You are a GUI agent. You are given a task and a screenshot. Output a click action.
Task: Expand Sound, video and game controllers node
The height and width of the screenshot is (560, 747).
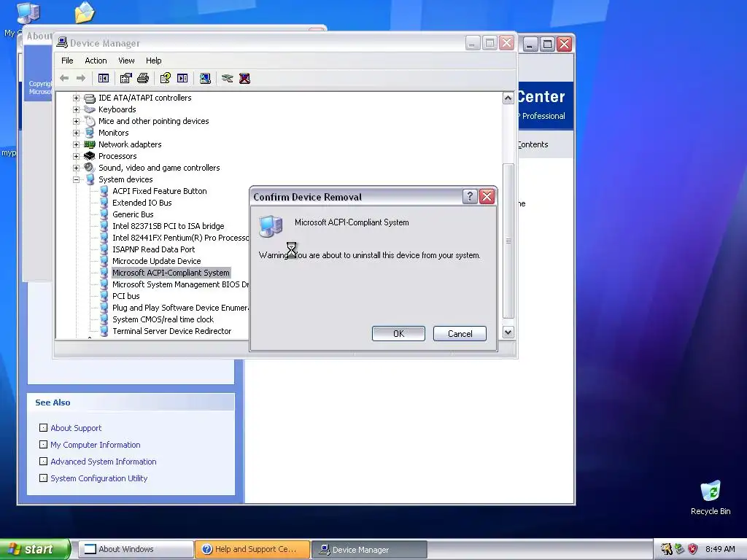click(76, 168)
